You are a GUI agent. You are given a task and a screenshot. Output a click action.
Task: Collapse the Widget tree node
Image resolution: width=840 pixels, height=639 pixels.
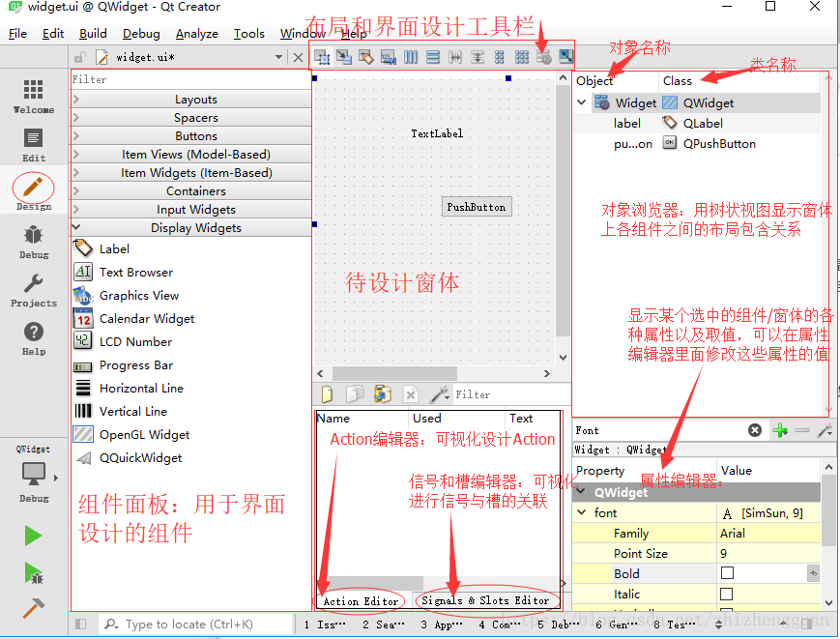click(582, 102)
